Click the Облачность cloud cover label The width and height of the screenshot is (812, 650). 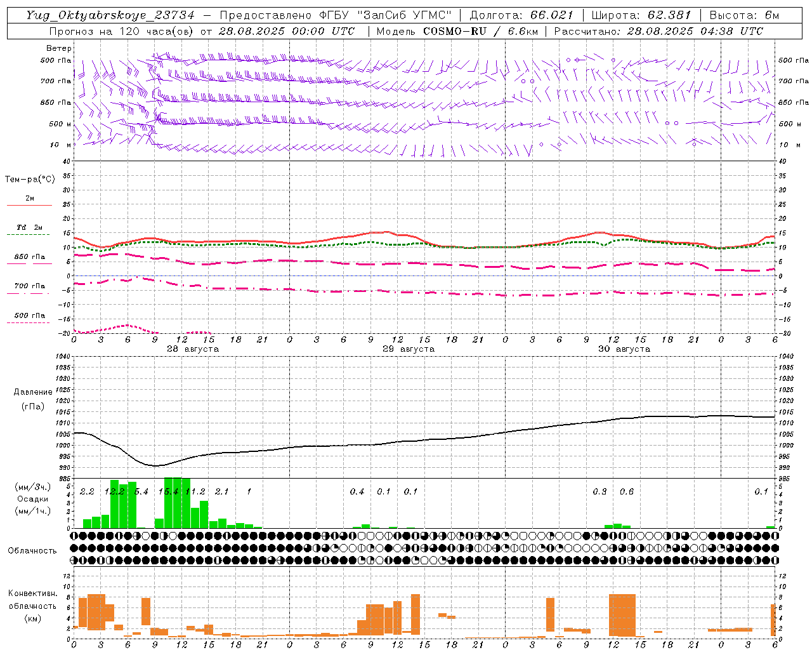click(x=32, y=550)
